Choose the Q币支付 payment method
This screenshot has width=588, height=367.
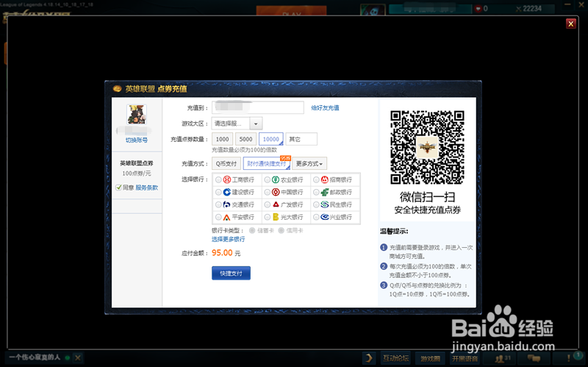tap(226, 163)
